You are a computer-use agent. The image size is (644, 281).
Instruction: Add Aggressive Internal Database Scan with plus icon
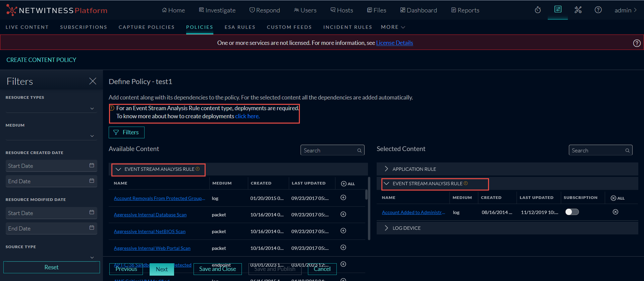click(x=343, y=214)
